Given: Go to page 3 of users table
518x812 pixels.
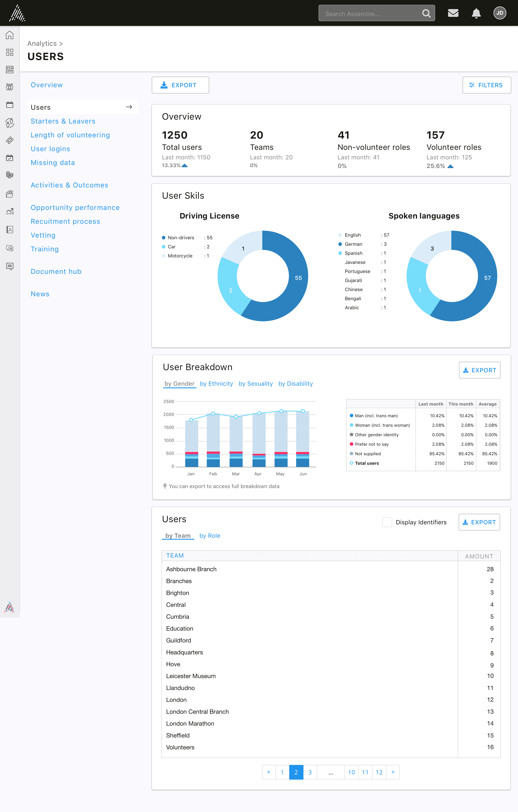Looking at the screenshot, I should point(310,772).
